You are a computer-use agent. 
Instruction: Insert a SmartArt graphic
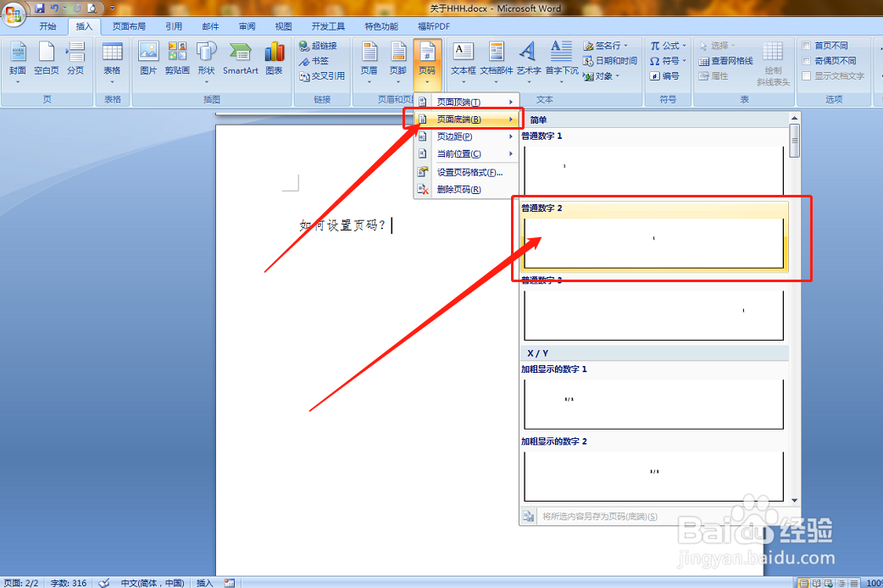coord(241,59)
